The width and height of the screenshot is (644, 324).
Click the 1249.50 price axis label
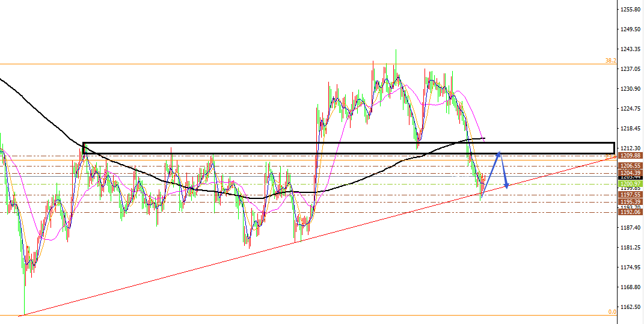click(x=631, y=29)
